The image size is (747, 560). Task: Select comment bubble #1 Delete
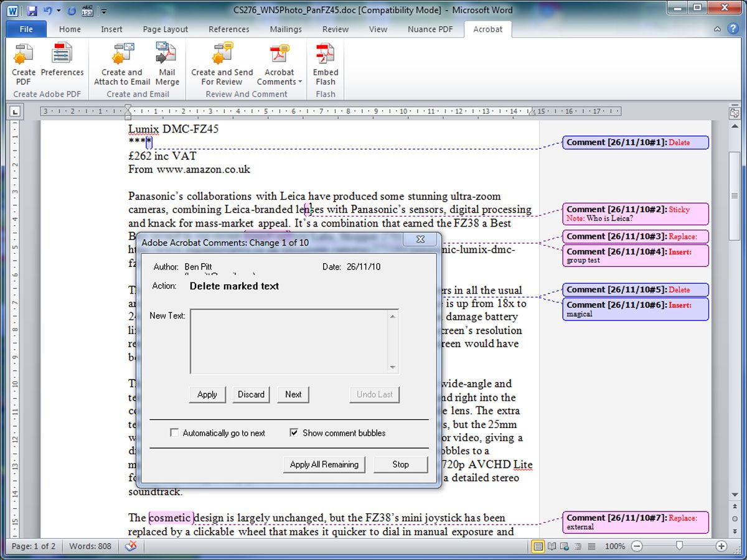(x=636, y=142)
